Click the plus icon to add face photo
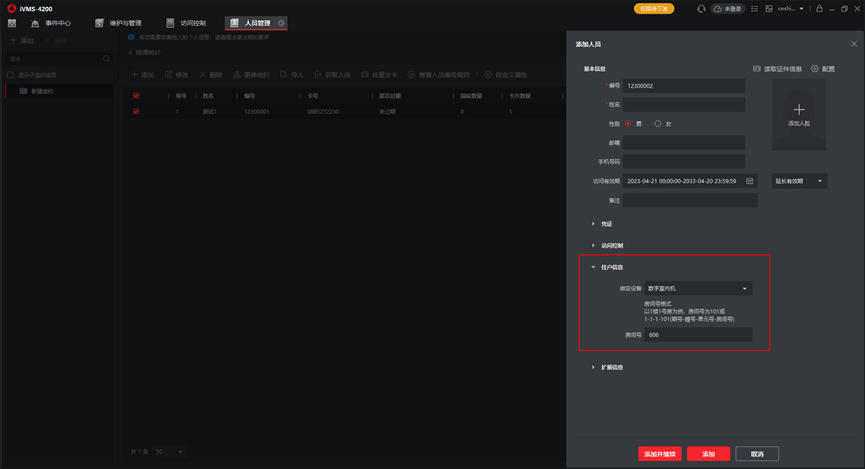This screenshot has width=865, height=469. (x=799, y=110)
